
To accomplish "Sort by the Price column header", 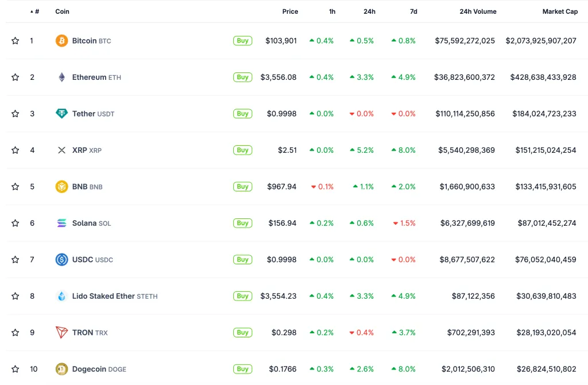I will tap(290, 11).
